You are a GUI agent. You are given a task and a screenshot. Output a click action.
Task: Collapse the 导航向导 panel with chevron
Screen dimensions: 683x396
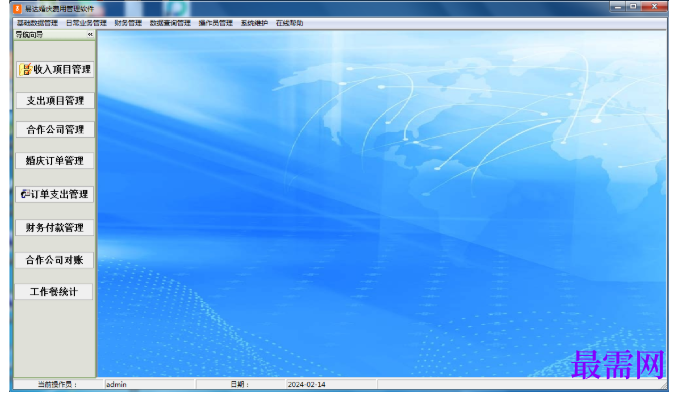pyautogui.click(x=90, y=34)
